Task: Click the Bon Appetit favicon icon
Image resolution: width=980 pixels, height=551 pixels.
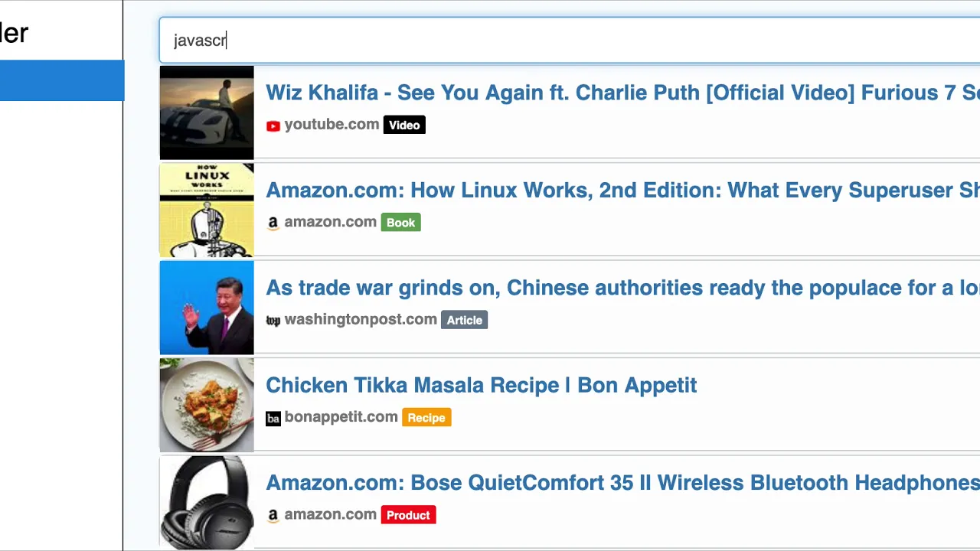Action: (273, 418)
